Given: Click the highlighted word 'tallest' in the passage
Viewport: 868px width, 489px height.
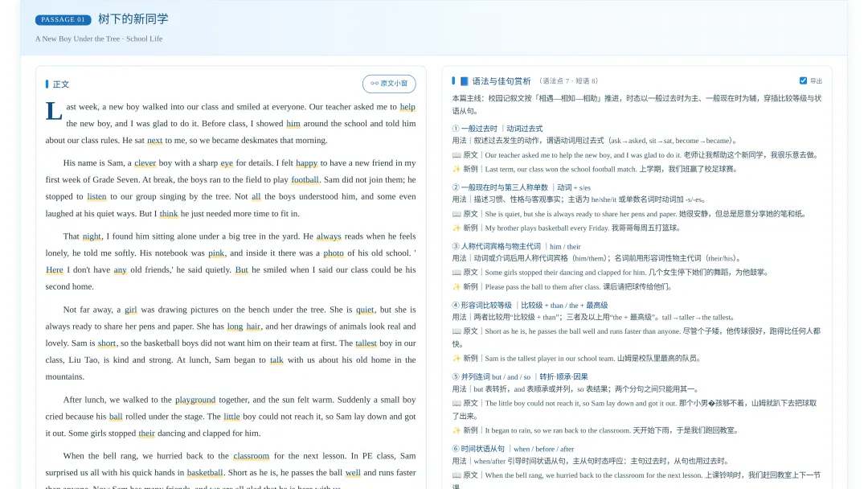Looking at the screenshot, I should tap(366, 343).
